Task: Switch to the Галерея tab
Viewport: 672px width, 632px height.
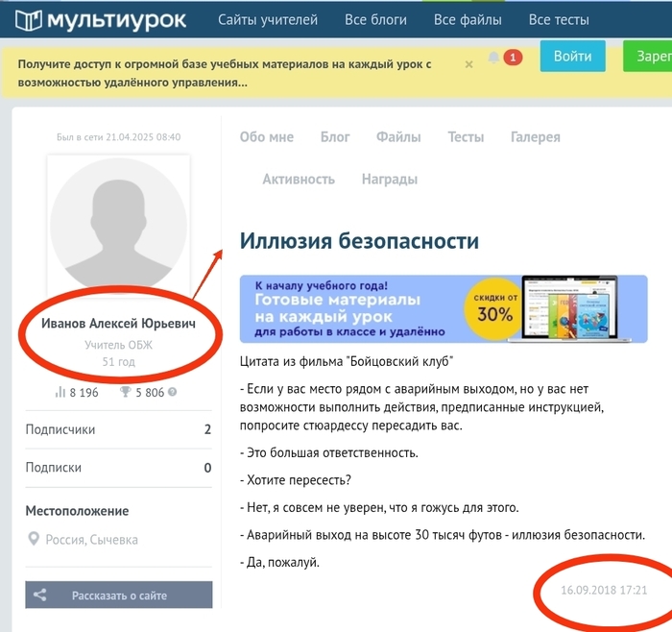Action: 536,136
